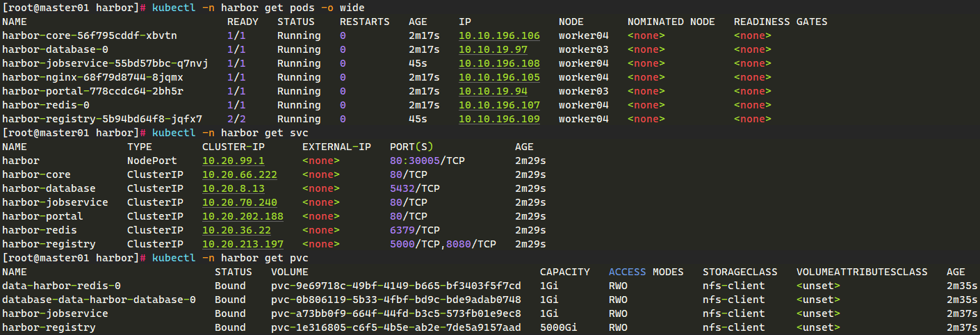Click the STORAGECLASS column header
The width and height of the screenshot is (980, 335).
pos(740,272)
